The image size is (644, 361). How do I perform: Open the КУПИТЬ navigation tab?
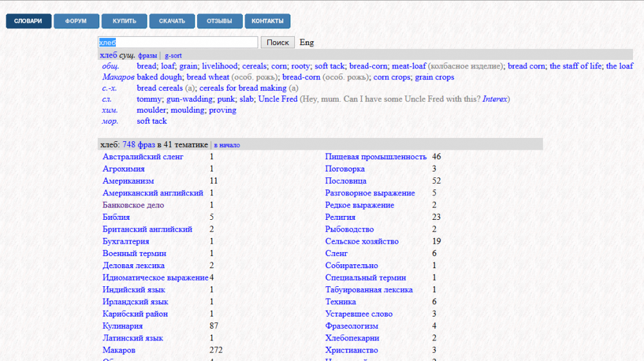coord(124,21)
